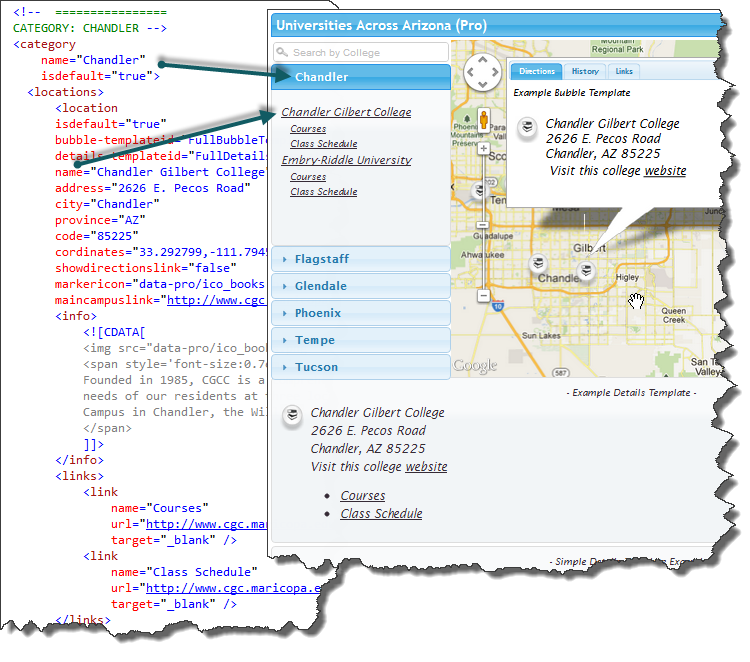750x662 pixels.
Task: Expand the Tempe category
Action: pos(361,340)
